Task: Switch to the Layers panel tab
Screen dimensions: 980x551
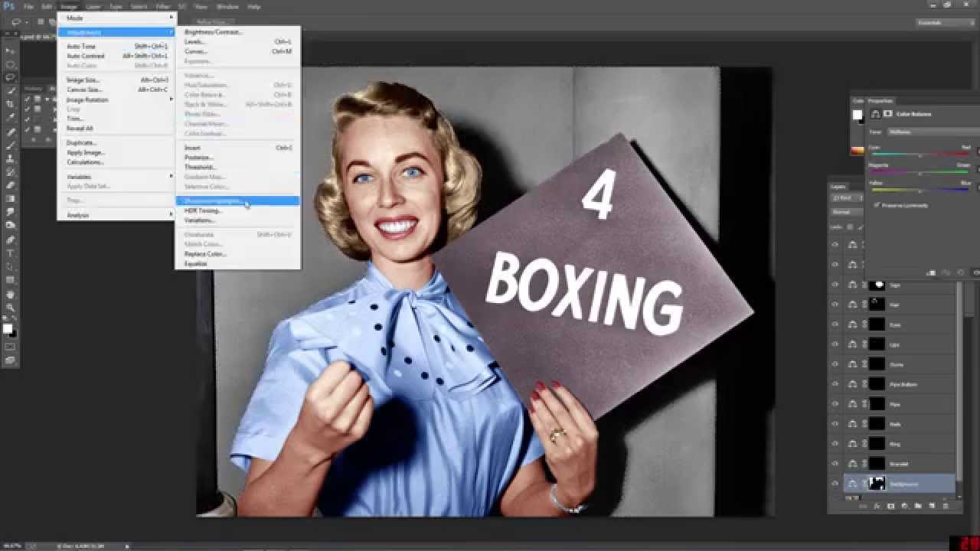Action: click(839, 186)
